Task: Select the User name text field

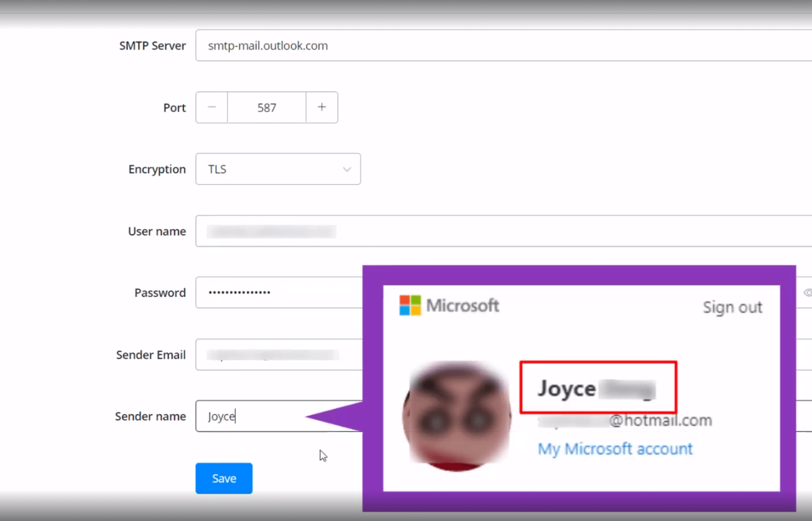Action: pos(501,231)
